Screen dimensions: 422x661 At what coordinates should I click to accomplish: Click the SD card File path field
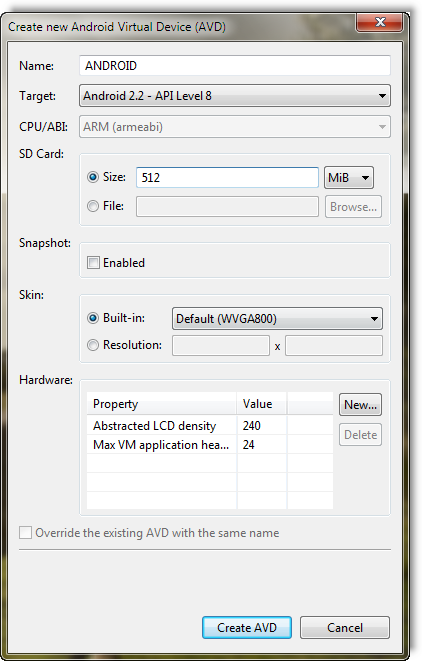pos(227,207)
